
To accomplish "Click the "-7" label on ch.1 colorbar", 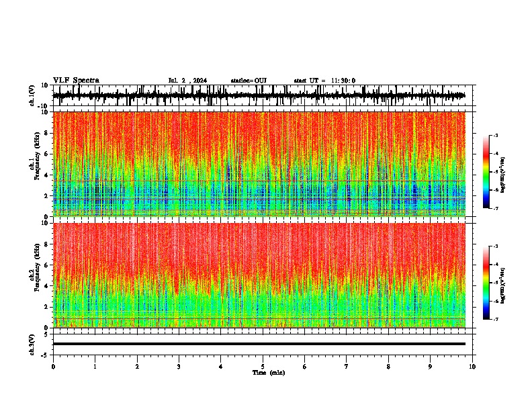I will click(495, 208).
